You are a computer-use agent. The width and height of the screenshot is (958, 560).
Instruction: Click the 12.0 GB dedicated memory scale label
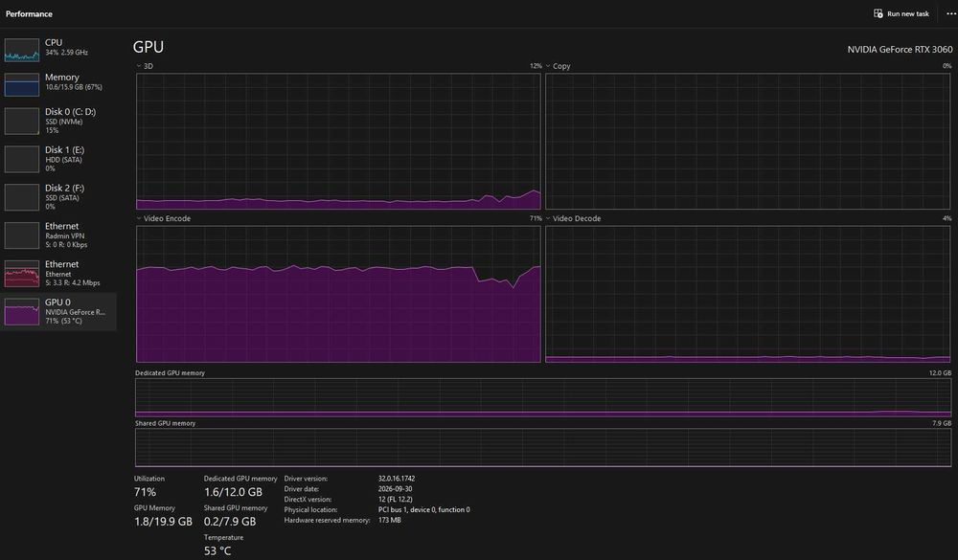pos(941,373)
